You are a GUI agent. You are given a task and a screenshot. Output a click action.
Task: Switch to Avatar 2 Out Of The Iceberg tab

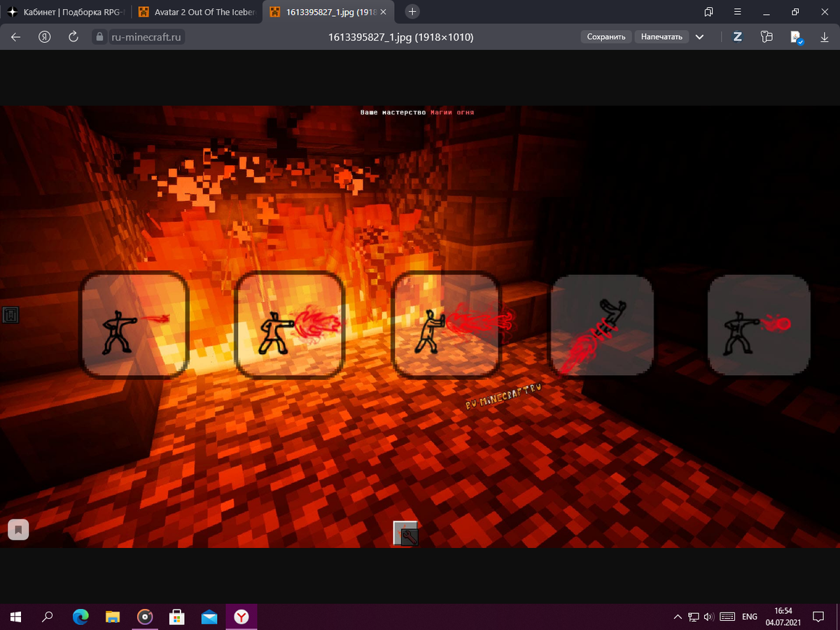[x=197, y=12]
